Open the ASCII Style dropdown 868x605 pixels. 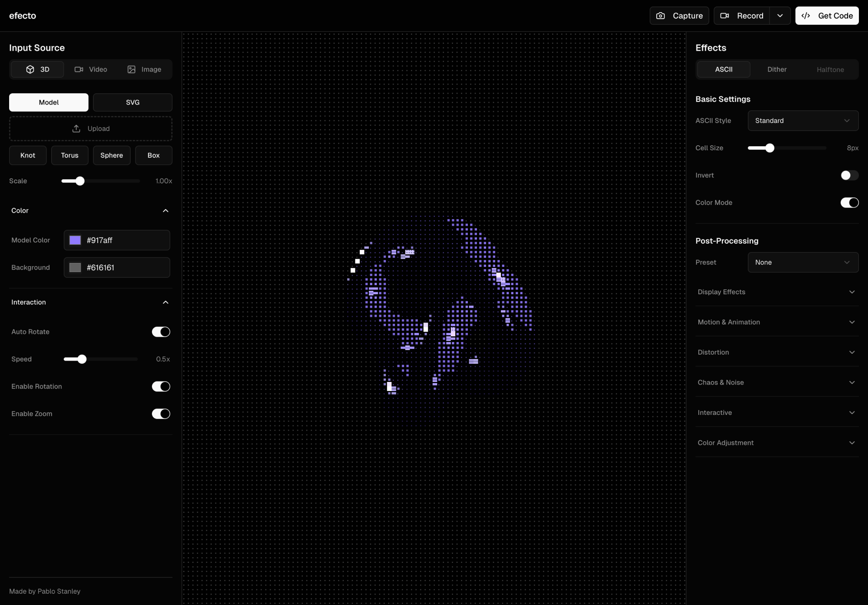tap(803, 121)
